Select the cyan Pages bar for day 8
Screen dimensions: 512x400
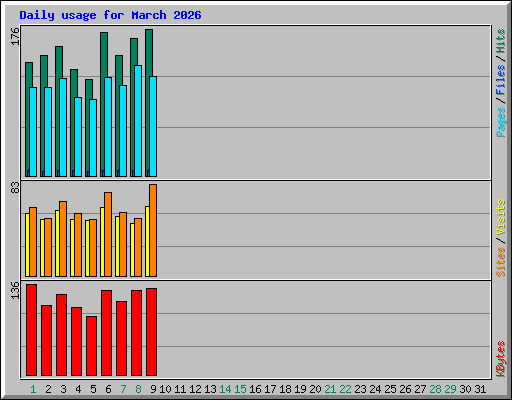138,121
